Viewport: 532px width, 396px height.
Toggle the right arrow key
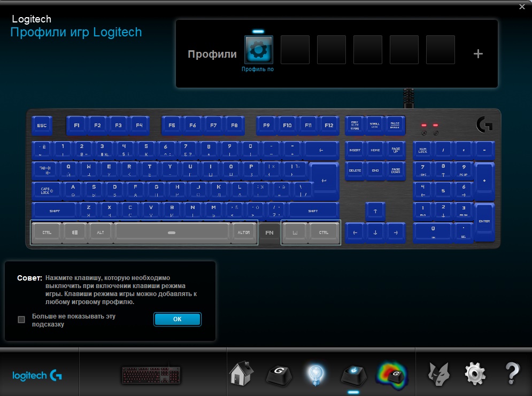point(396,232)
